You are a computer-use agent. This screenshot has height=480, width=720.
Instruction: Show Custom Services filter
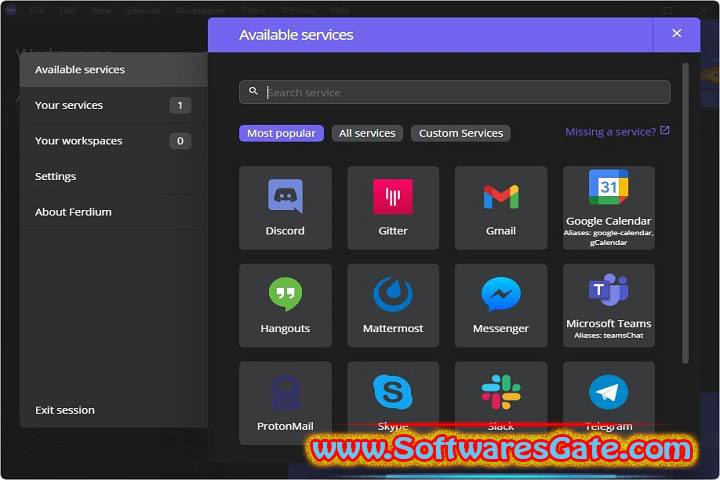(461, 133)
